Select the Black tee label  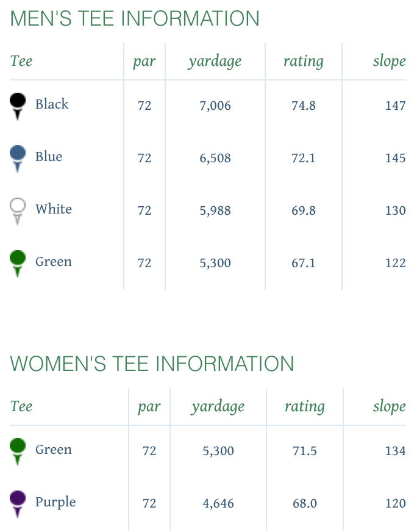[x=52, y=104]
